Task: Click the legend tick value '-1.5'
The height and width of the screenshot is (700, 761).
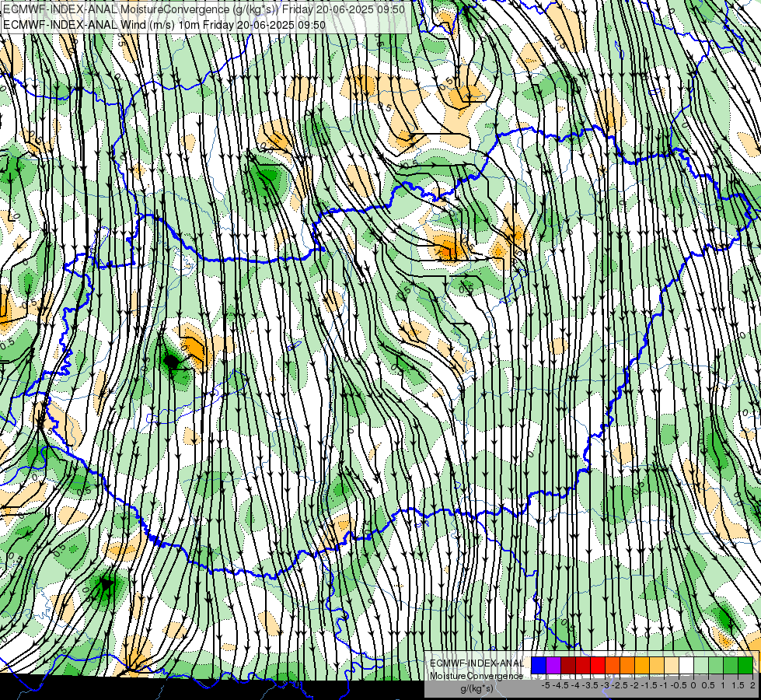Action: (649, 685)
